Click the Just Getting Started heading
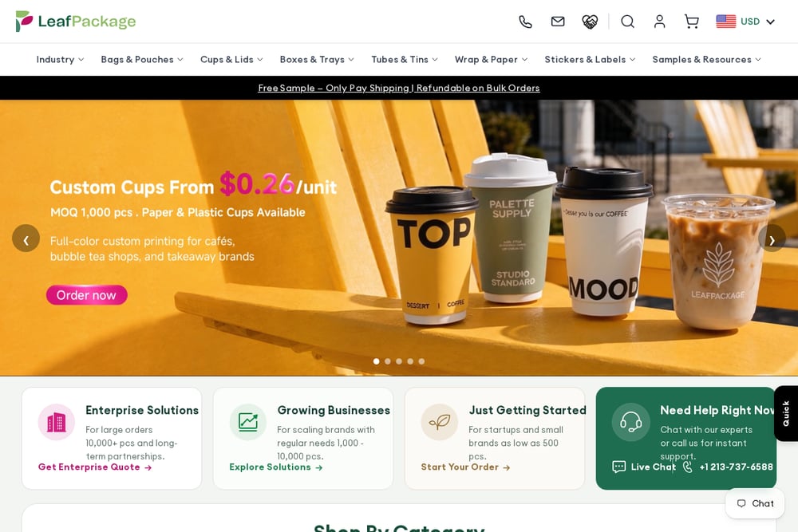The height and width of the screenshot is (532, 798). pyautogui.click(x=527, y=410)
